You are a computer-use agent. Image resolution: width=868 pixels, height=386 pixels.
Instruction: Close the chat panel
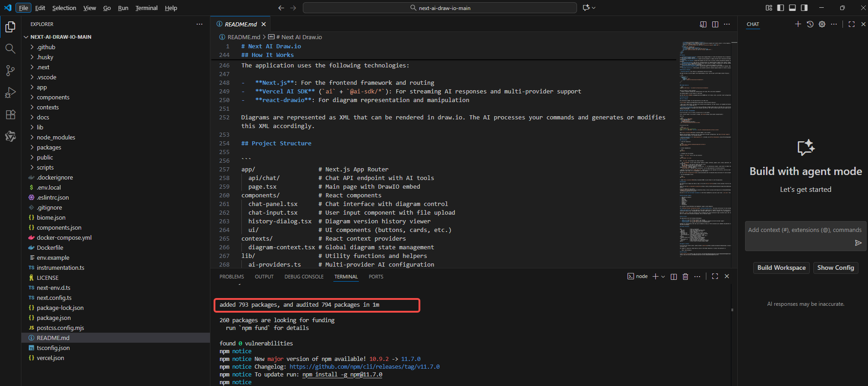(x=863, y=24)
